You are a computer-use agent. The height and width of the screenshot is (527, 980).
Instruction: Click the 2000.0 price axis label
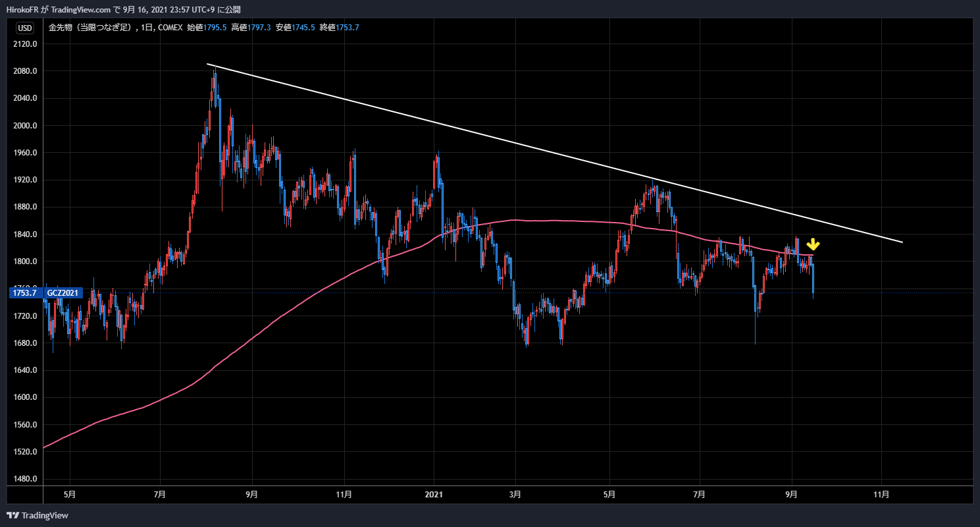coord(25,126)
